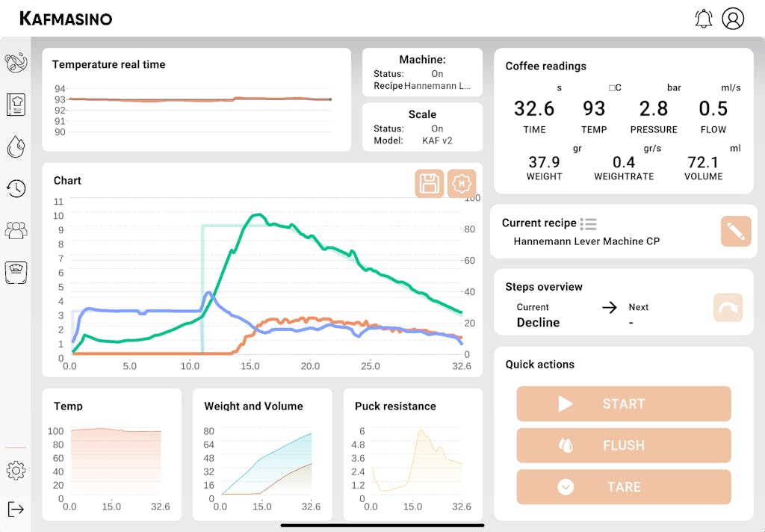The width and height of the screenshot is (765, 532).
Task: Open the user profile icon
Action: click(x=733, y=19)
